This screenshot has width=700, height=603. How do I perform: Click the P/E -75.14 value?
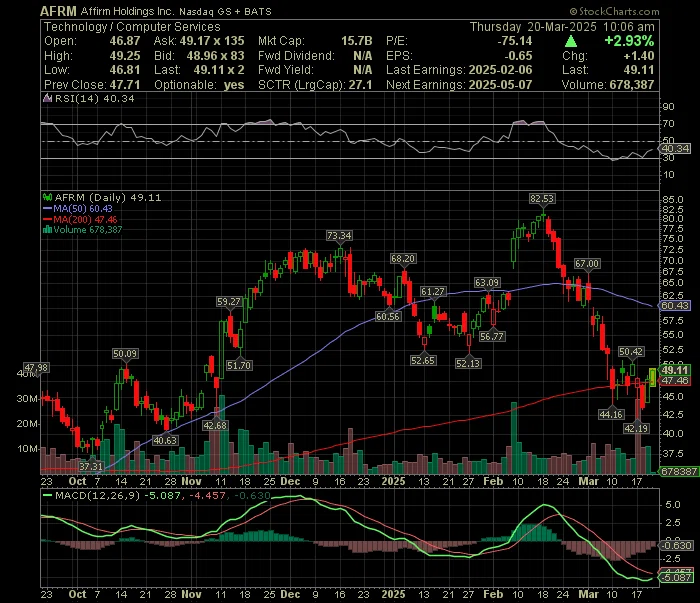(x=515, y=41)
